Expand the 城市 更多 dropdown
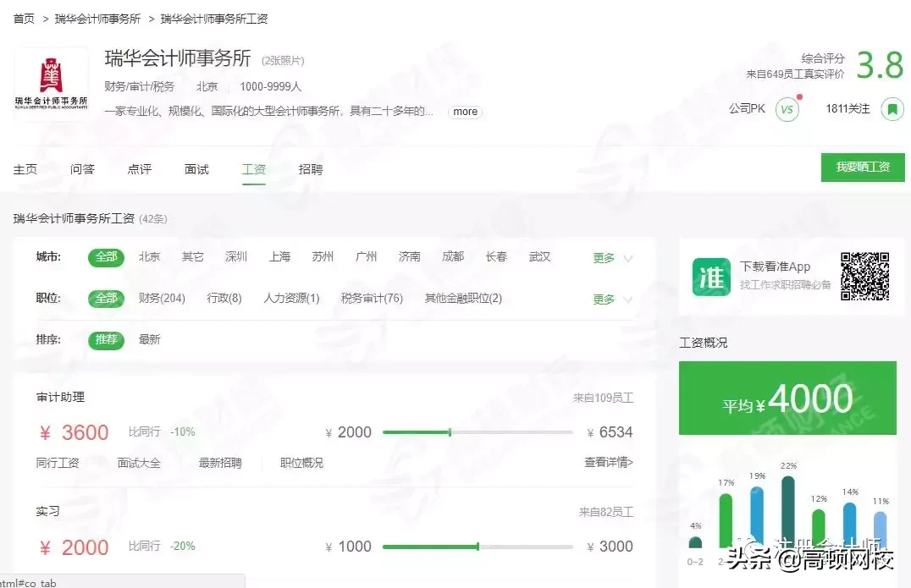This screenshot has width=911, height=588. [604, 257]
